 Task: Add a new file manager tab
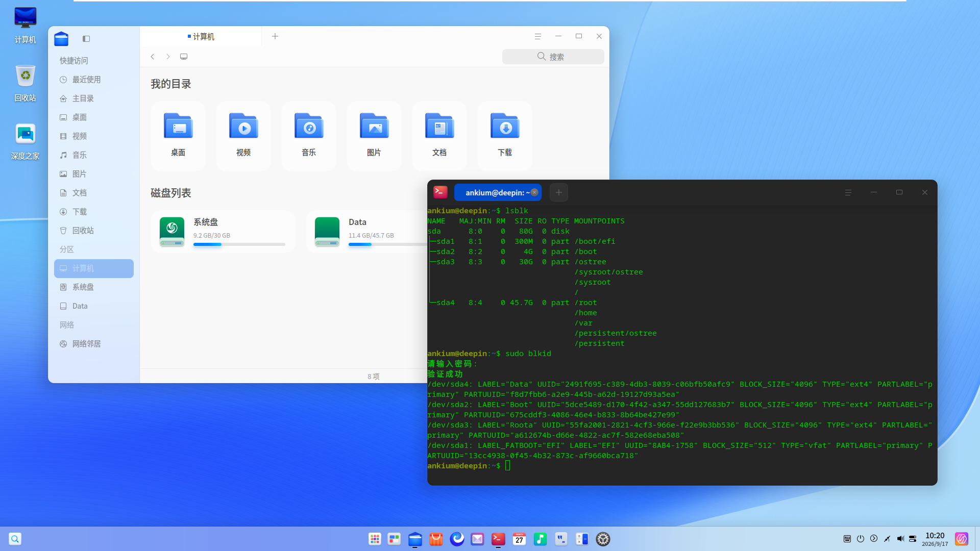pos(275,36)
